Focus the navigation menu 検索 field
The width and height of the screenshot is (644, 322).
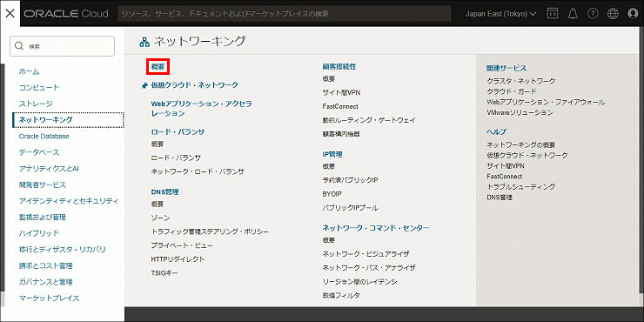pyautogui.click(x=62, y=46)
